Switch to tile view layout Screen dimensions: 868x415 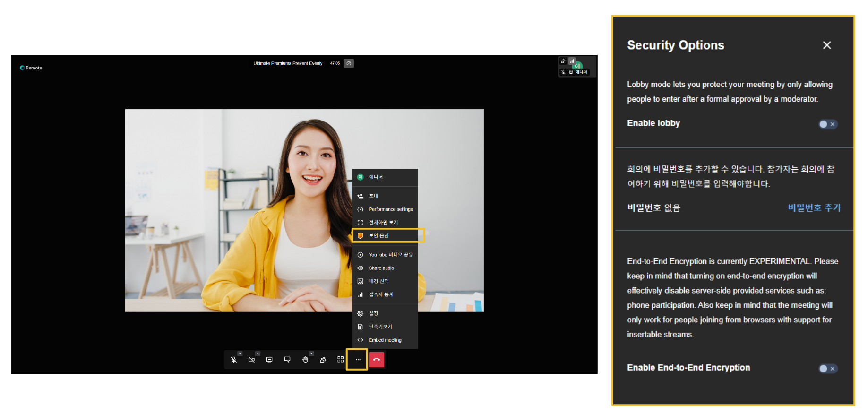[x=341, y=360]
